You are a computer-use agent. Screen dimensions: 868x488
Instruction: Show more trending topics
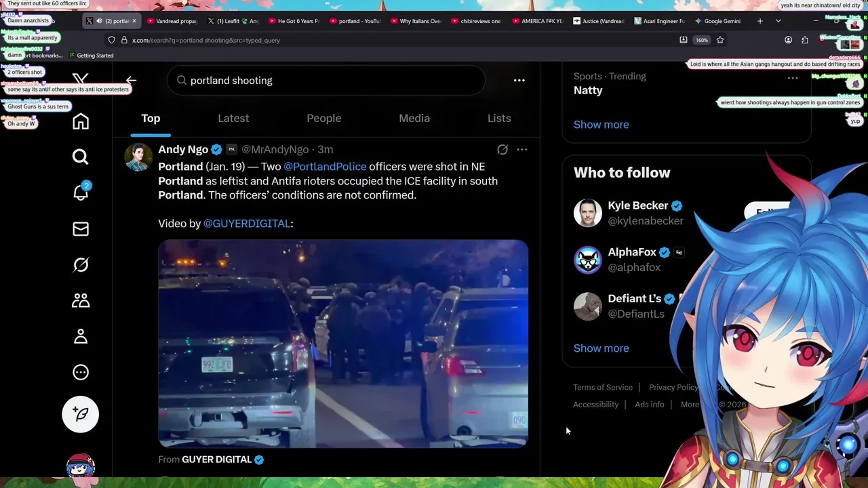click(x=601, y=125)
